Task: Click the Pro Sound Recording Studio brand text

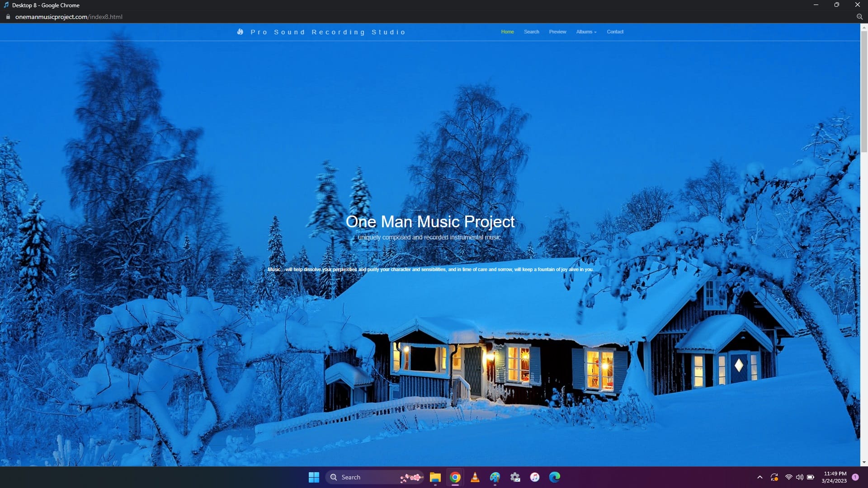Action: point(328,32)
